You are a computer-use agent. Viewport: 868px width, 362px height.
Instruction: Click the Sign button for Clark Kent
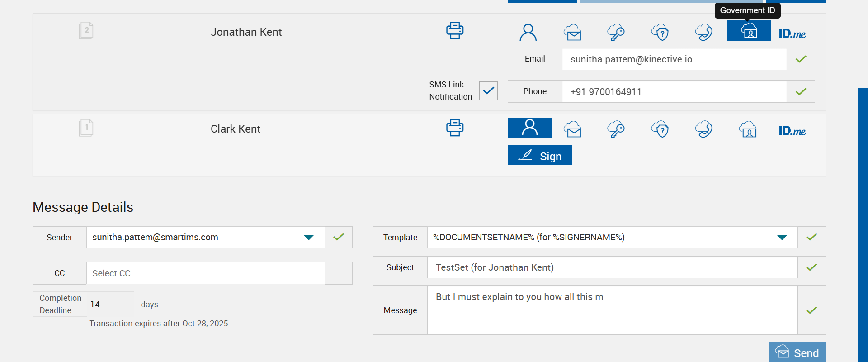(x=540, y=155)
